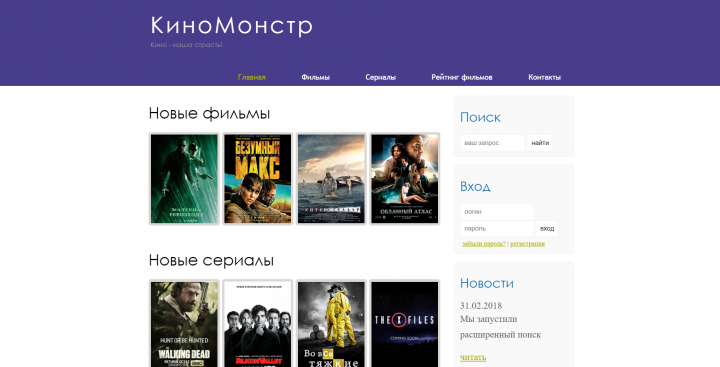Click the Новые фильмы heading
The image size is (720, 367).
(x=209, y=113)
